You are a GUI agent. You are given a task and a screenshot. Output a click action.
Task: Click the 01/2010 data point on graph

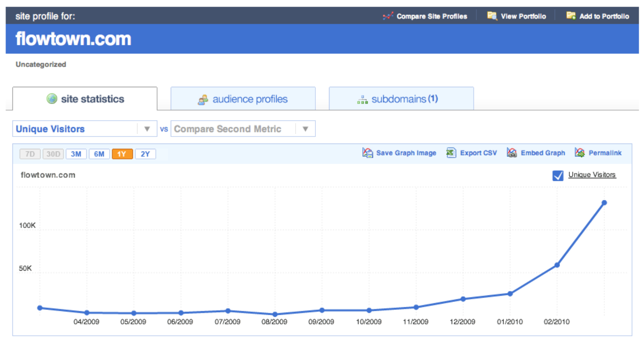[510, 294]
